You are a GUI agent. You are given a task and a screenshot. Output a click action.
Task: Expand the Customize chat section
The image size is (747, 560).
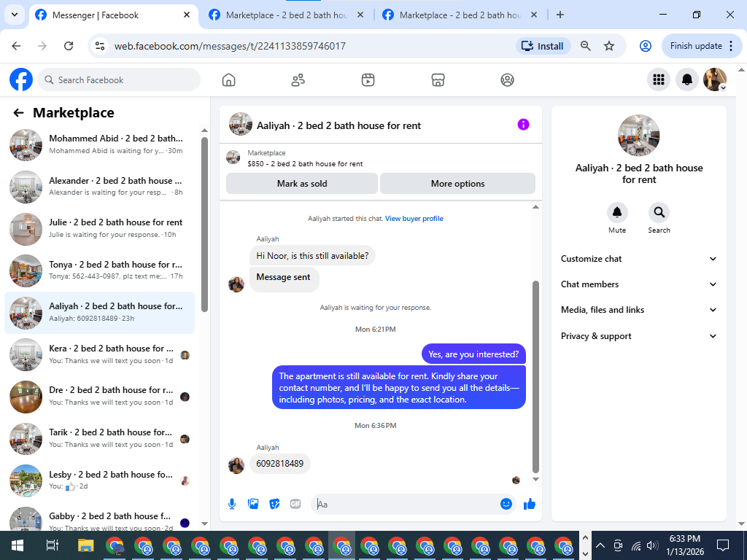(x=638, y=259)
